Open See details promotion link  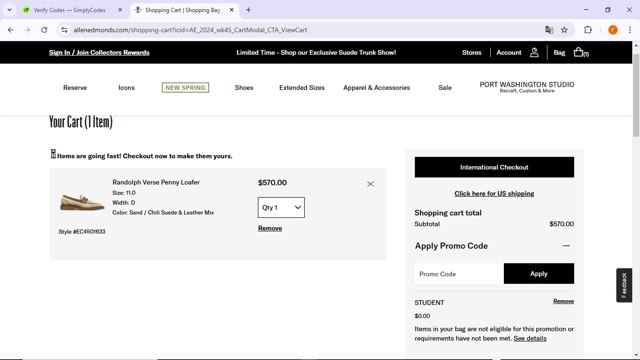530,338
